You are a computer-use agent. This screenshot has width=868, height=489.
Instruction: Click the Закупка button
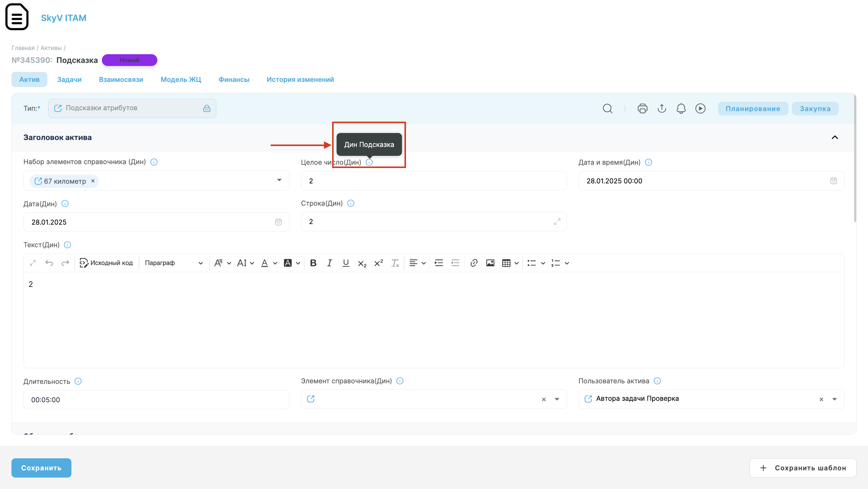point(815,108)
